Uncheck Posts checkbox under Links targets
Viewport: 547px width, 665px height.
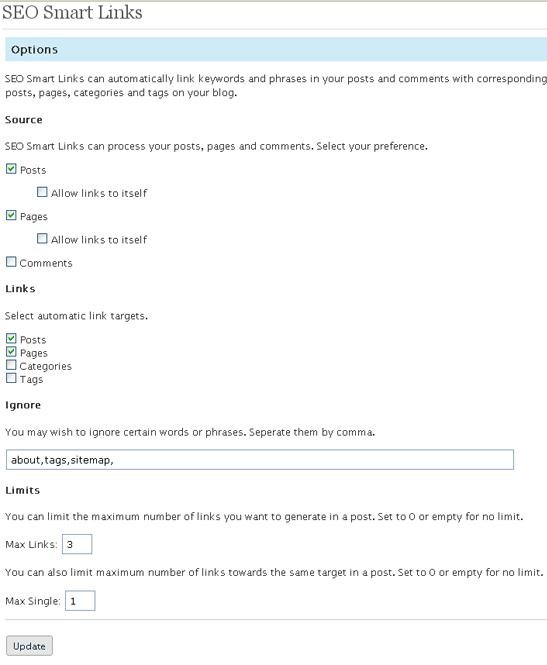point(11,338)
